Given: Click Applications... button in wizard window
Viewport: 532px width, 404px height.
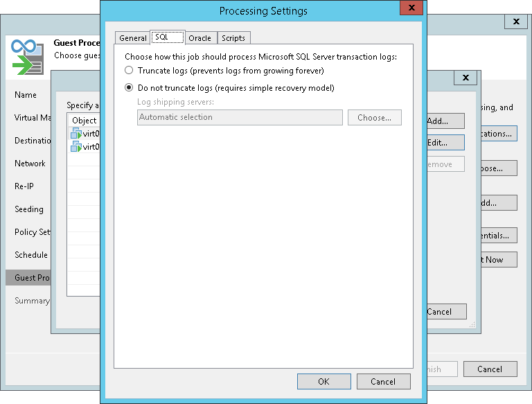Looking at the screenshot, I should pos(499,134).
